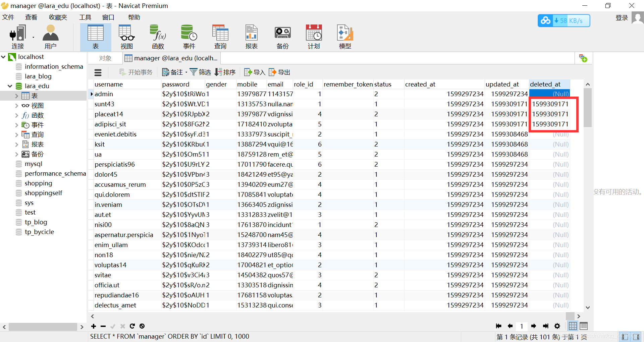Open the 查看 menu
Image resolution: width=644 pixels, height=342 pixels.
tap(31, 17)
